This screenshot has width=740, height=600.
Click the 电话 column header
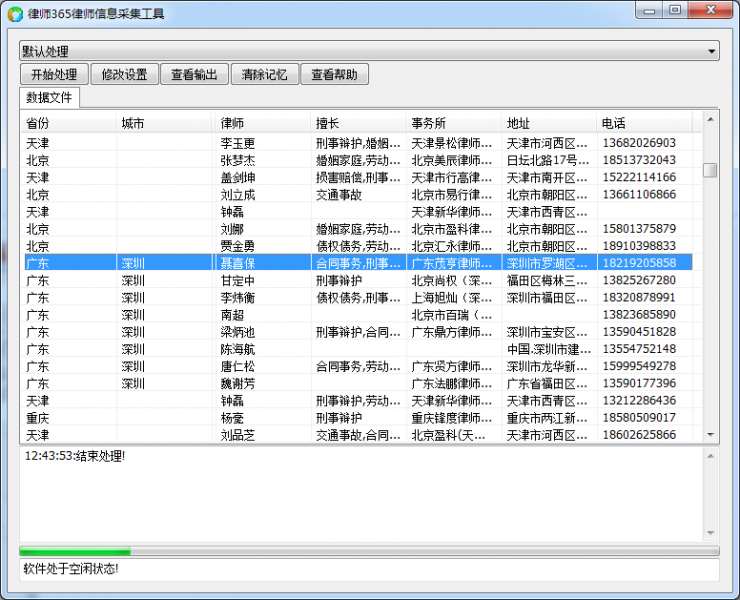point(644,123)
